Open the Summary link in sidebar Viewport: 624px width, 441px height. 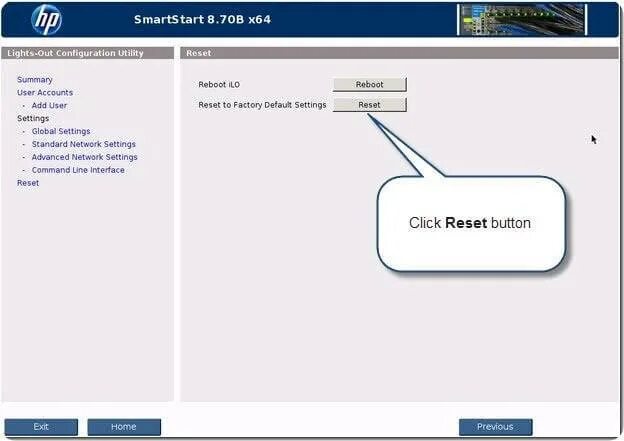35,80
